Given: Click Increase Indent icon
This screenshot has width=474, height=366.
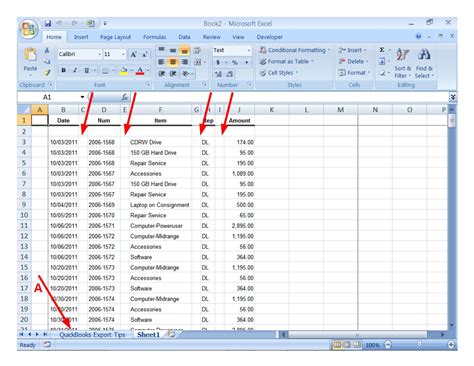Looking at the screenshot, I should (x=173, y=73).
